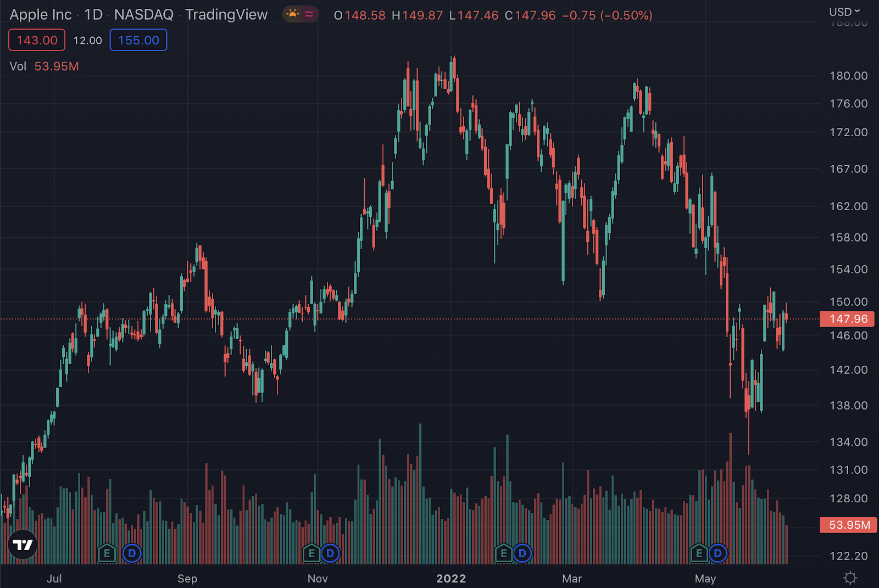Viewport: 879px width, 588px height.
Task: Click the change −0.75 (−0.50%) text
Action: point(608,15)
